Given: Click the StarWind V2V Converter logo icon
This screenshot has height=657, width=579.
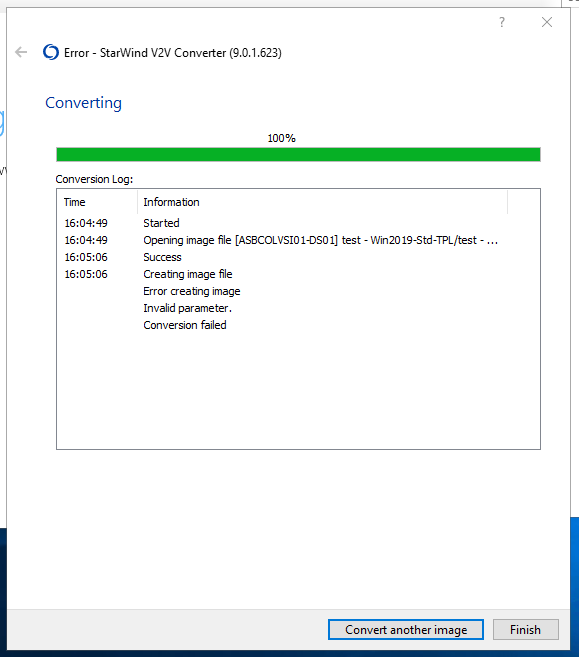Looking at the screenshot, I should click(x=51, y=52).
